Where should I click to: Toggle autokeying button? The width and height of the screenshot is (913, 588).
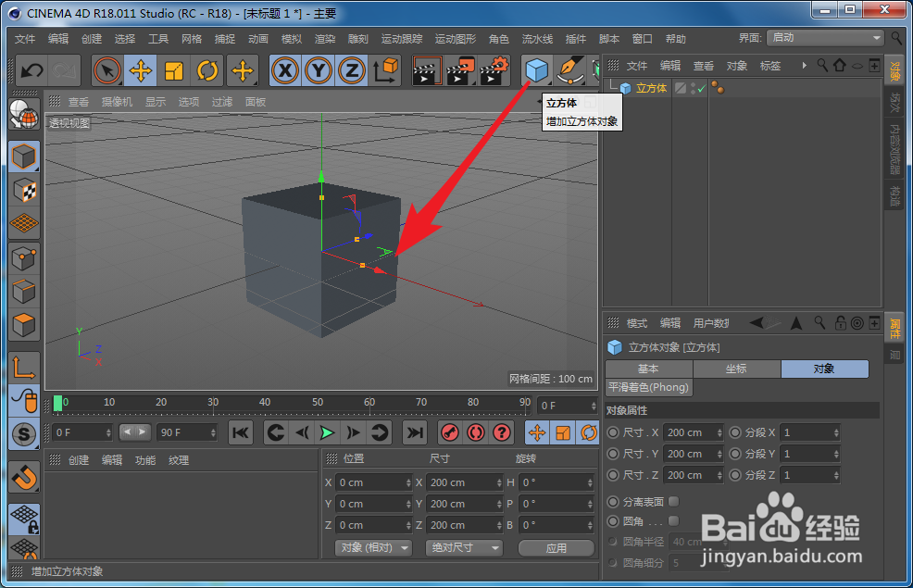476,432
